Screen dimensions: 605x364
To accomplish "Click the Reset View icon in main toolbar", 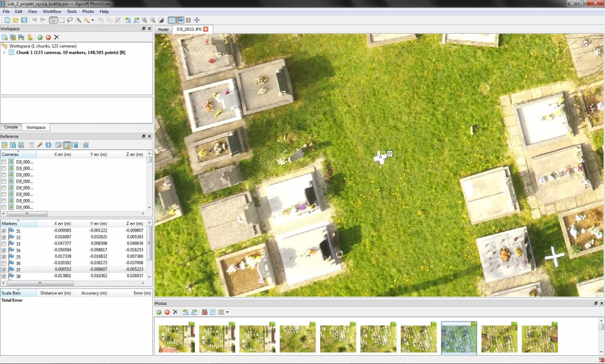I will click(x=197, y=20).
